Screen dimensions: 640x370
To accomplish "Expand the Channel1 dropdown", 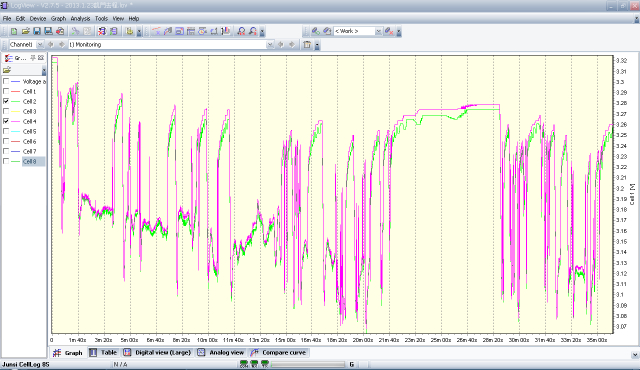I will pos(40,44).
